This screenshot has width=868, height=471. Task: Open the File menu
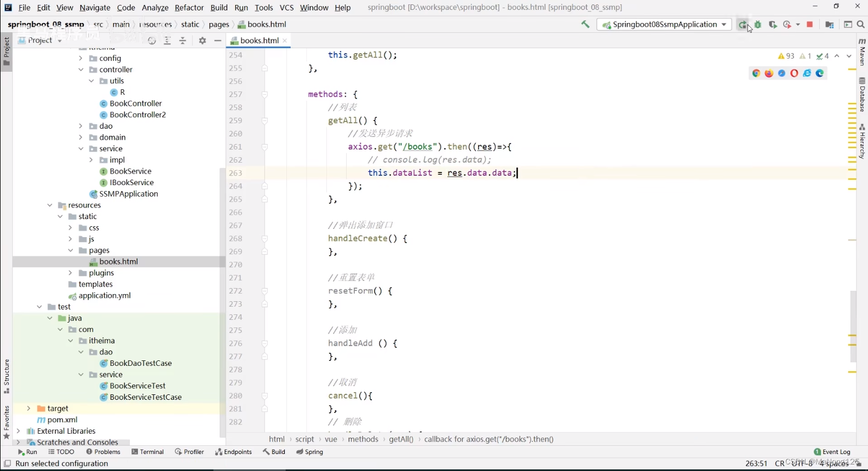24,8
